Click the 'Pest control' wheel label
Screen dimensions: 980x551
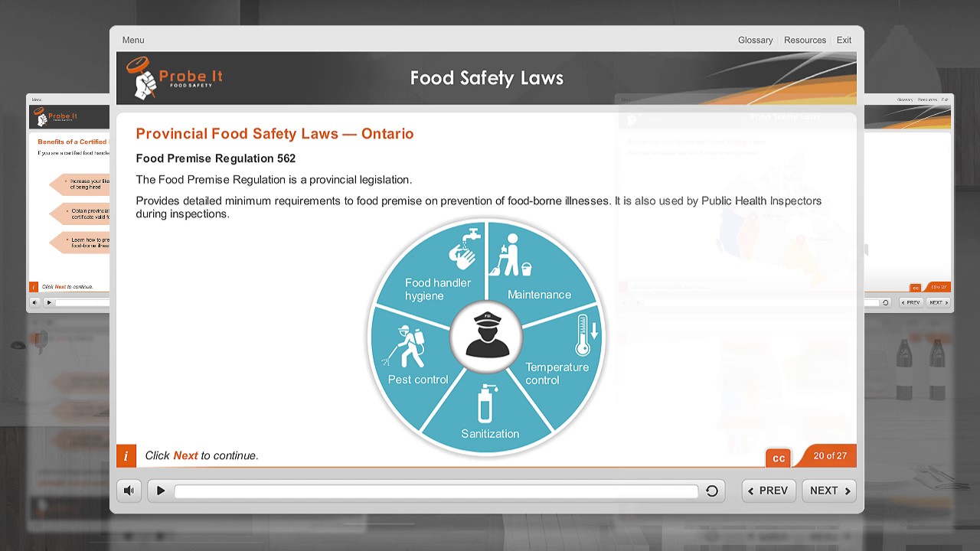pos(418,380)
